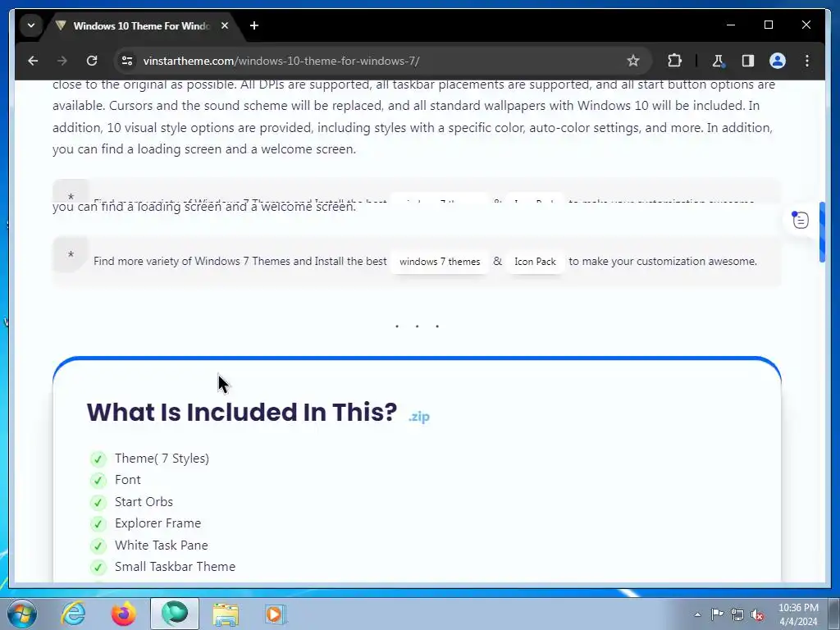This screenshot has width=840, height=630.
Task: Open Action Center flag icon
Action: click(x=717, y=614)
